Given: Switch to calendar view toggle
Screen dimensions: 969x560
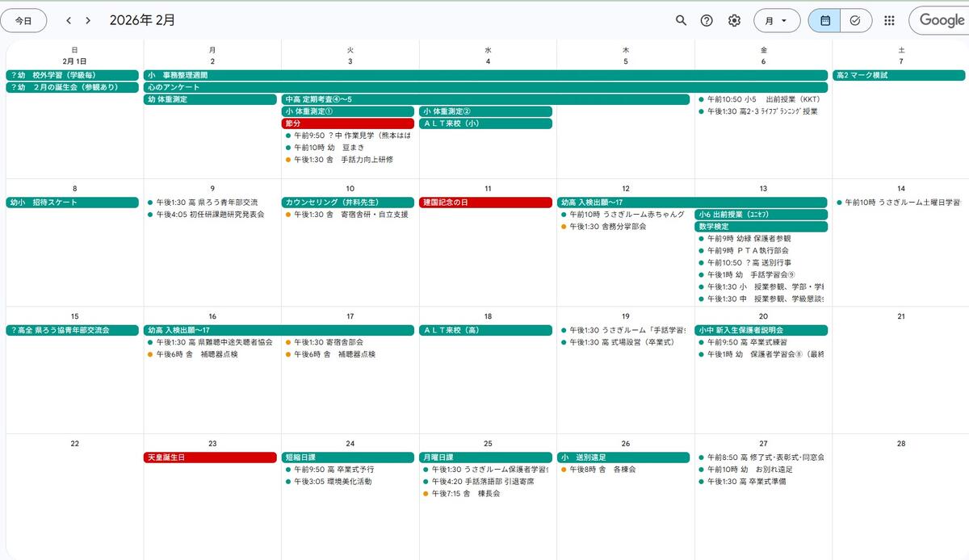Looking at the screenshot, I should pyautogui.click(x=824, y=21).
